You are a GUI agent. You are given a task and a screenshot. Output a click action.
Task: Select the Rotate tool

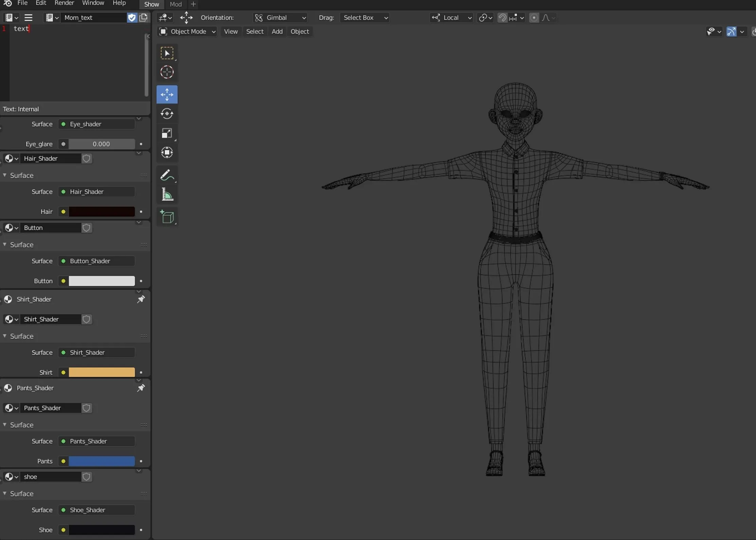pyautogui.click(x=167, y=114)
